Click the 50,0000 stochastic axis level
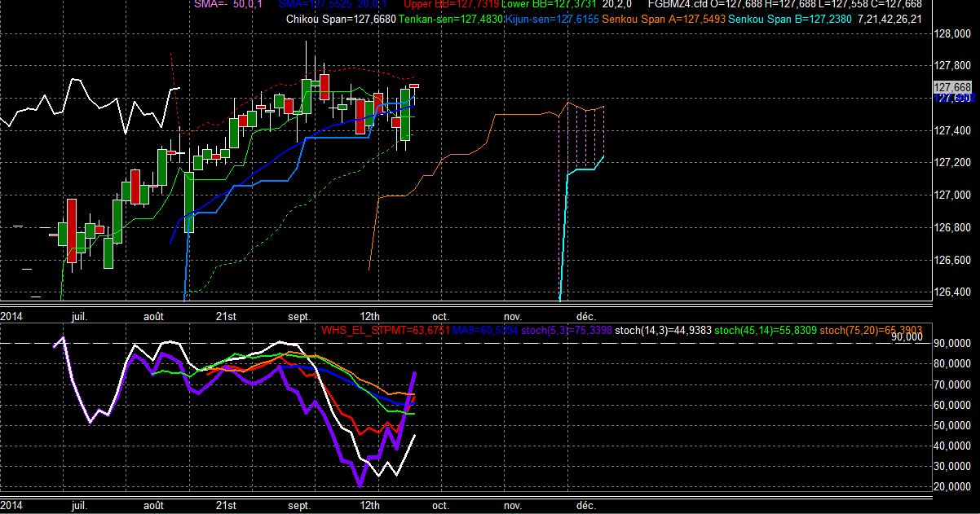 click(953, 426)
